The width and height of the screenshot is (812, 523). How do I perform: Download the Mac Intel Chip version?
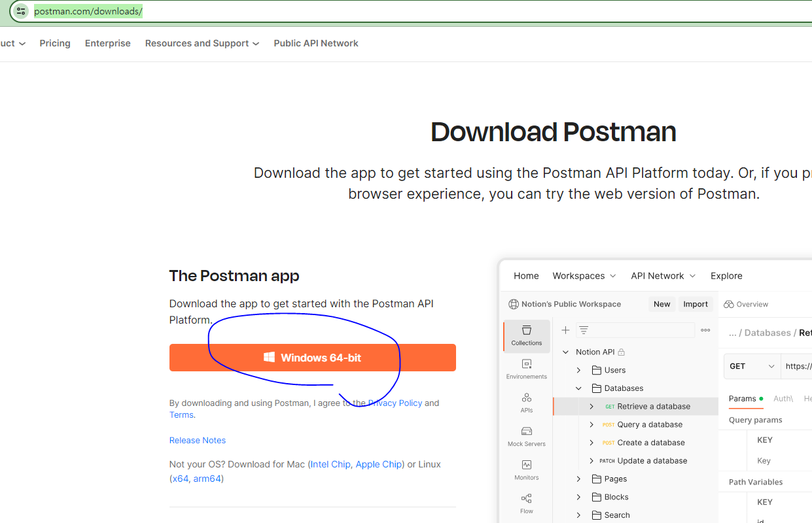[330, 464]
